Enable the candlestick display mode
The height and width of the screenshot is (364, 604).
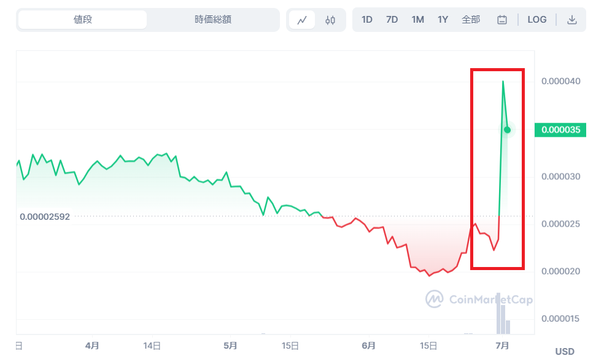click(x=330, y=20)
